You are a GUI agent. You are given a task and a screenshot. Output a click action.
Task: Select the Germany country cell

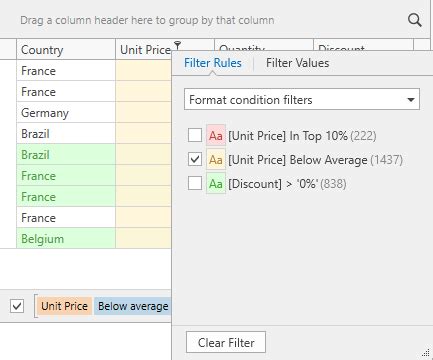(x=66, y=113)
